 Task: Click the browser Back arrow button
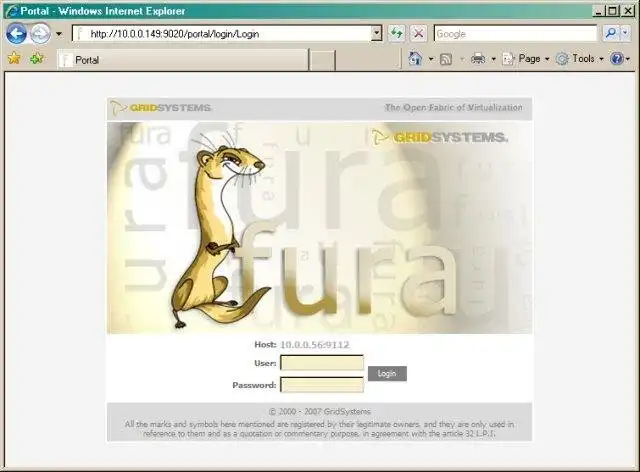(16, 33)
